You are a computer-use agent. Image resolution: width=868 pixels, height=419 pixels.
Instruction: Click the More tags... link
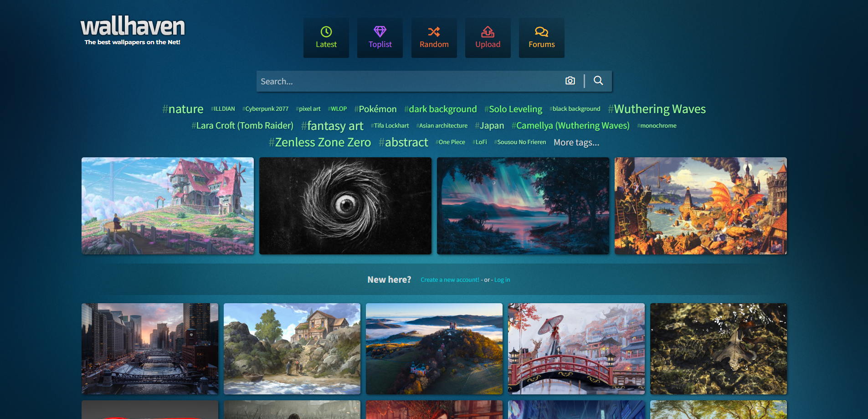click(576, 142)
